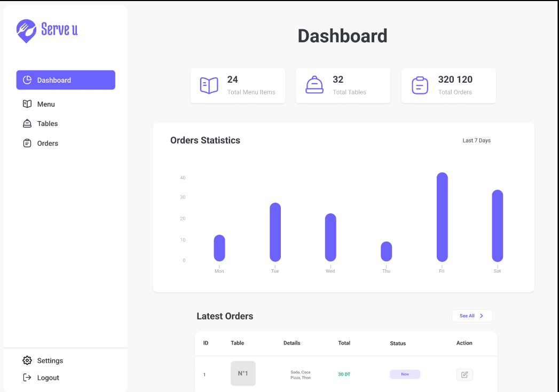Click the Settings gear icon
Screen dimensions: 559x392
pos(27,361)
